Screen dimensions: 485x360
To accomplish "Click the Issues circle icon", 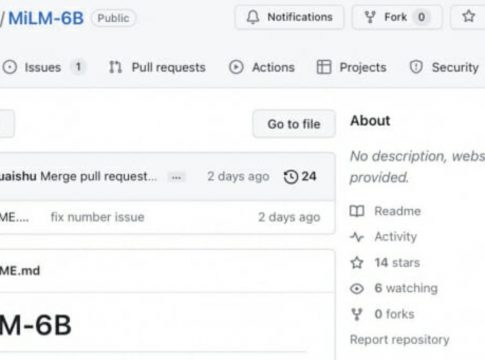I will point(10,67).
